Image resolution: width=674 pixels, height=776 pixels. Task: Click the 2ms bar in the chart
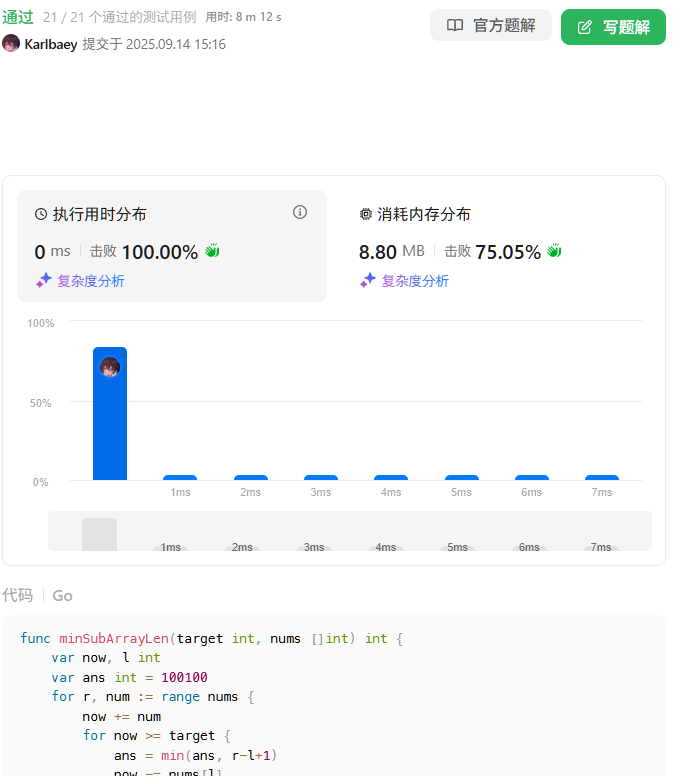coord(251,478)
